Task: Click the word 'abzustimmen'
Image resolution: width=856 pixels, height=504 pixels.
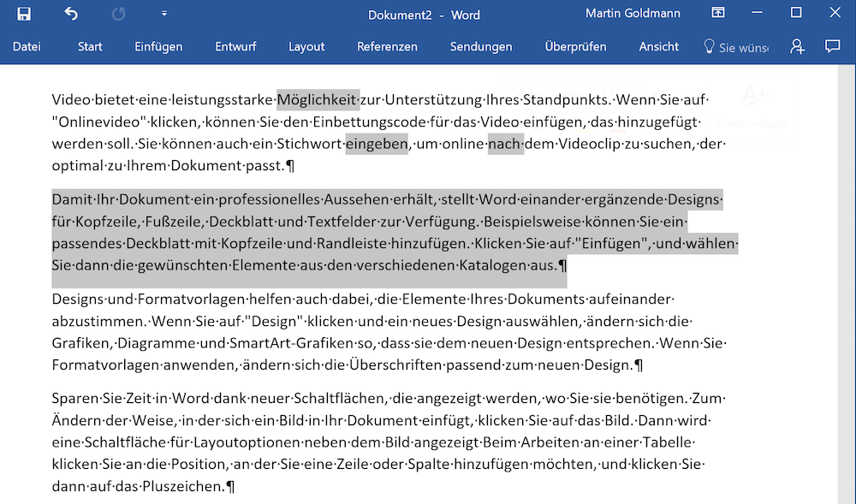Action: tap(98, 321)
